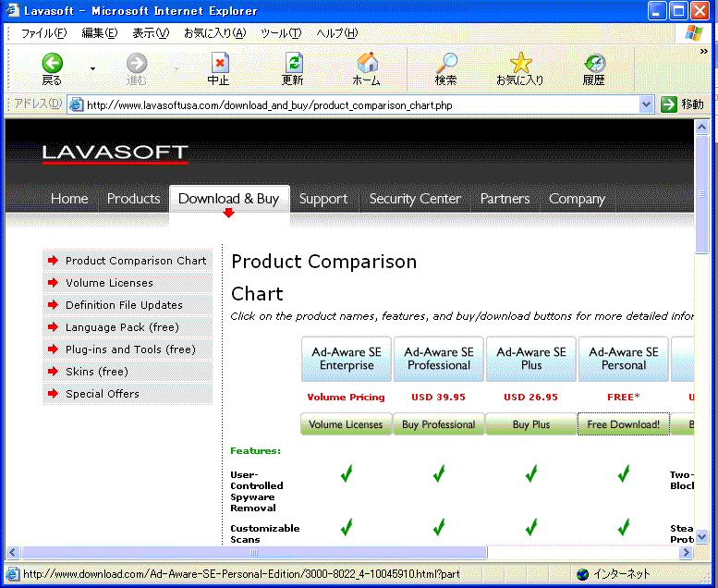718x588 pixels.
Task: Click Ad-Aware SE Enterprise product header
Action: point(347,359)
